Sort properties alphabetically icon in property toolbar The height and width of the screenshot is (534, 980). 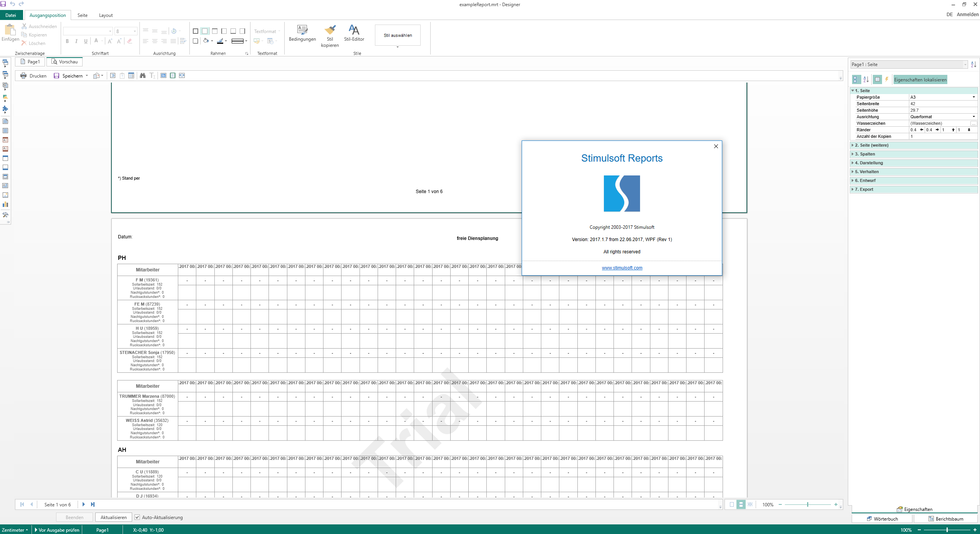coord(866,79)
